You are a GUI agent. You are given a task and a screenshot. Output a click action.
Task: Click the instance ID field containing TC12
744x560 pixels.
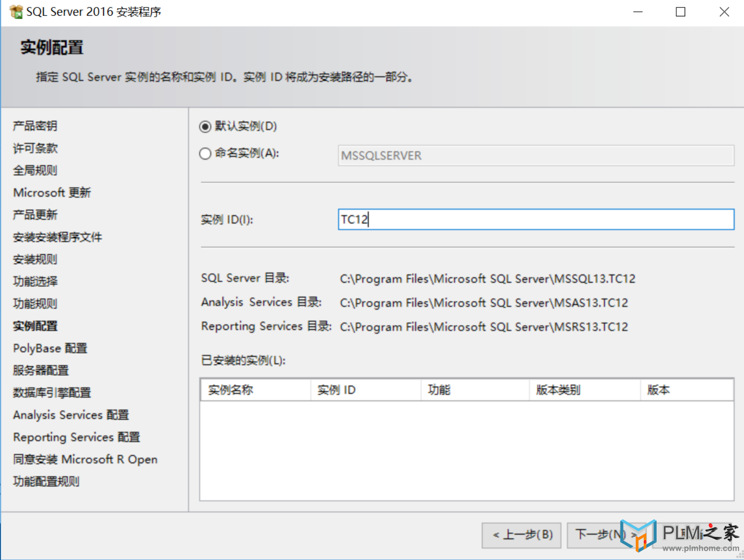[x=536, y=219]
